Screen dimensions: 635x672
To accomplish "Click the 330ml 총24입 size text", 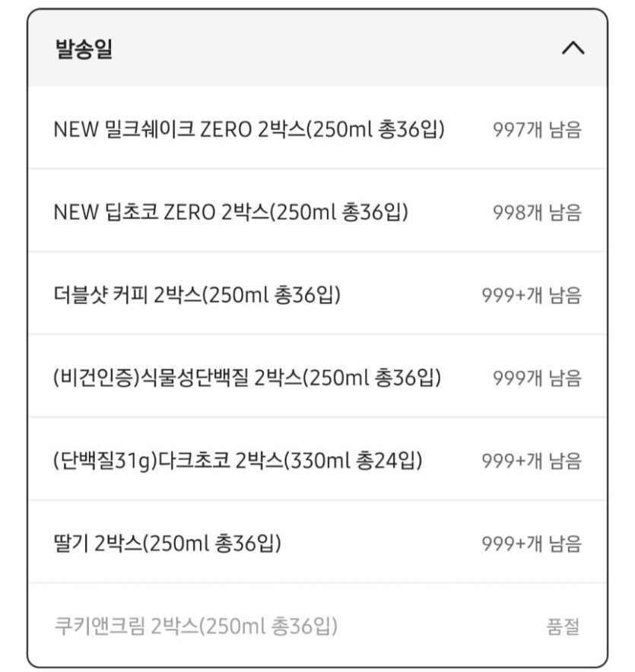I will click(353, 461).
